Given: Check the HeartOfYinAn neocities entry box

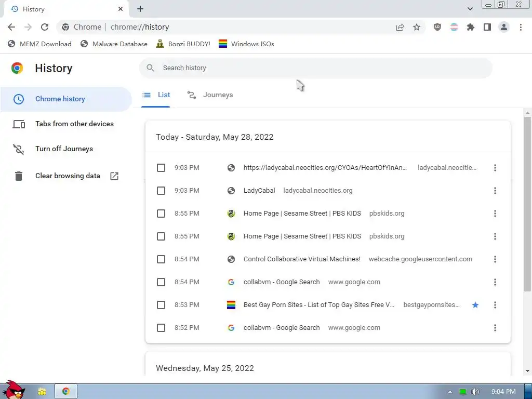Looking at the screenshot, I should click(161, 168).
